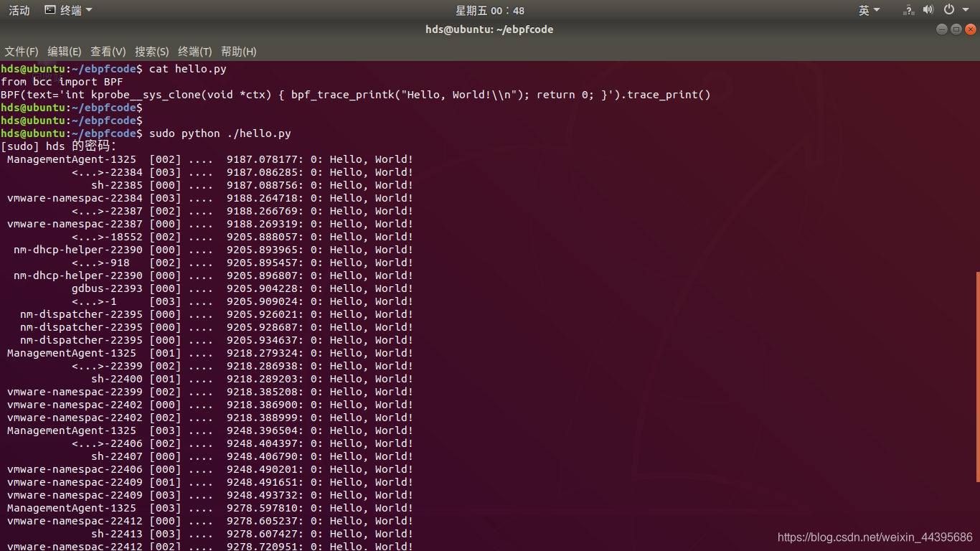
Task: Click the '<...>-918' trace line
Action: (242, 263)
